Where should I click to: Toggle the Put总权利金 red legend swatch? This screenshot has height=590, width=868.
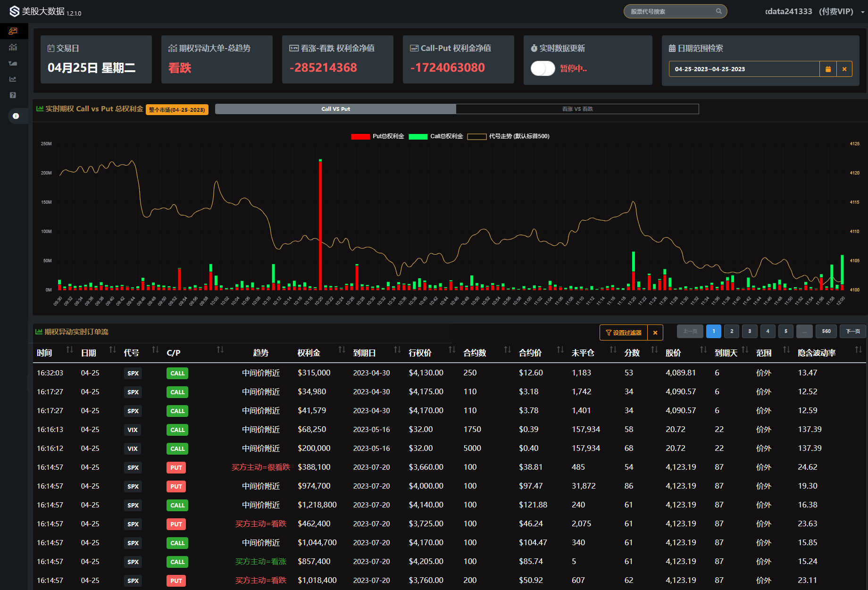(360, 137)
